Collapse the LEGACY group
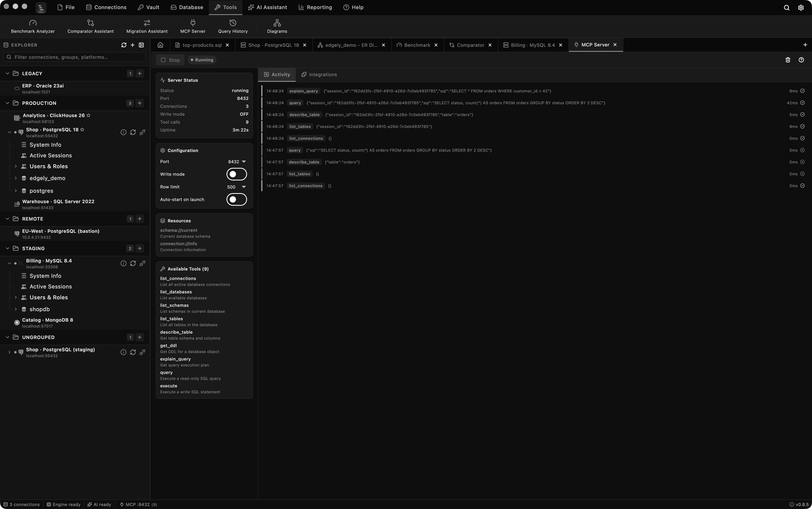Image resolution: width=812 pixels, height=509 pixels. tap(8, 73)
